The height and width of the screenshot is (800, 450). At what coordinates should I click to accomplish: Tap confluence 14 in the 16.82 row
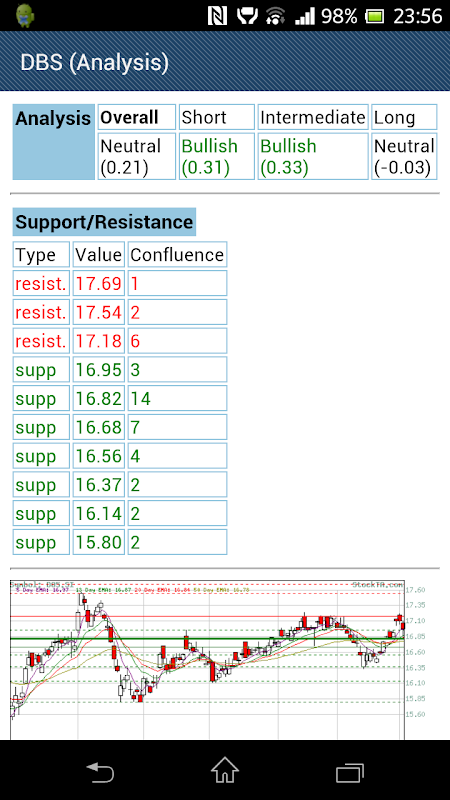pos(178,398)
